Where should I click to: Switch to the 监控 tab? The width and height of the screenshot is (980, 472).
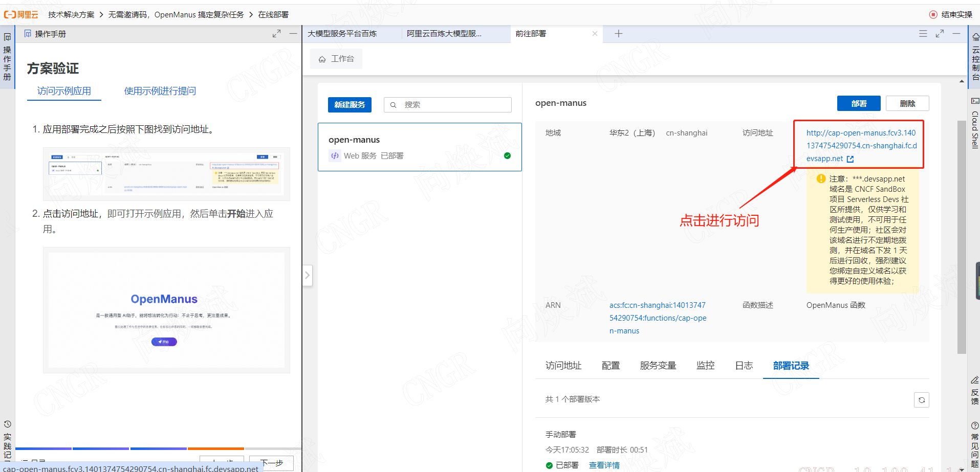point(705,366)
